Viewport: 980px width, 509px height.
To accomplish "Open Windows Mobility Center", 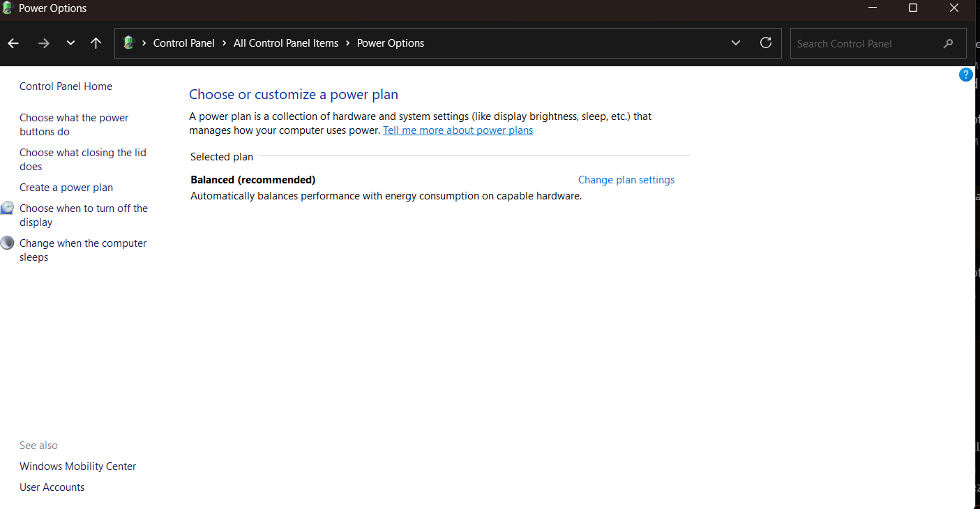I will click(x=78, y=466).
